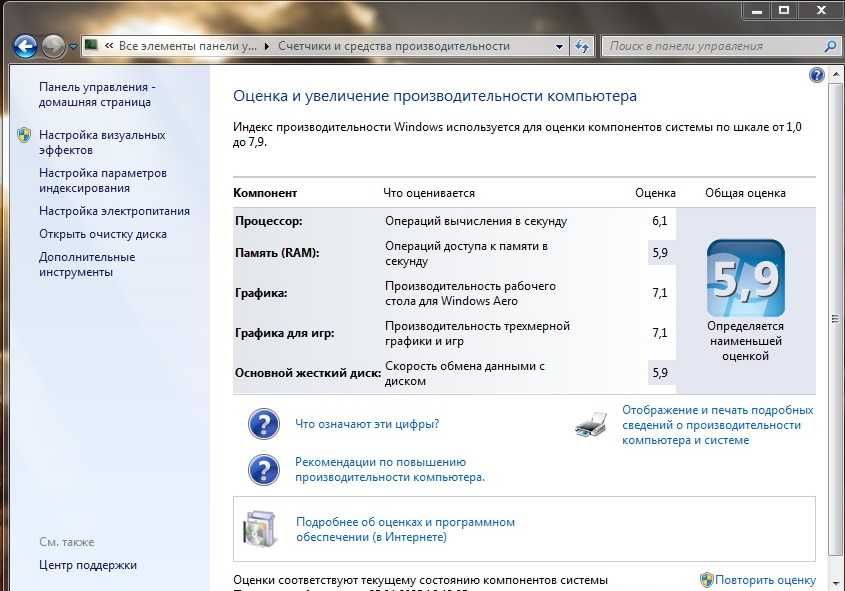Refresh the page with the refresh button
Image resolution: width=845 pixels, height=591 pixels.
(x=582, y=47)
